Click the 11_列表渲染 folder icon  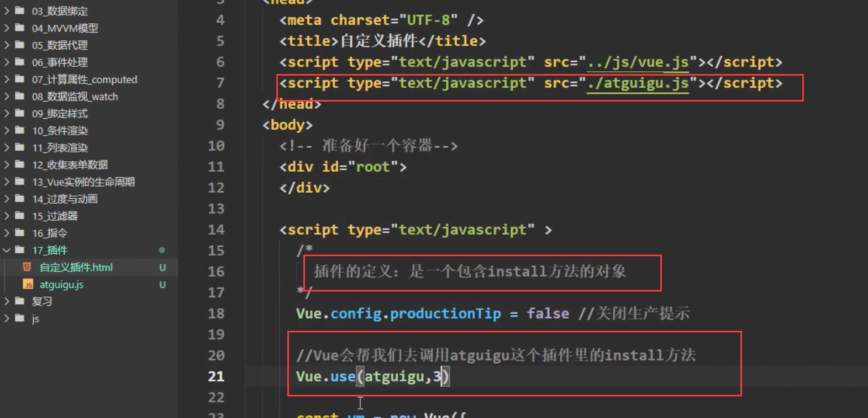click(x=20, y=147)
